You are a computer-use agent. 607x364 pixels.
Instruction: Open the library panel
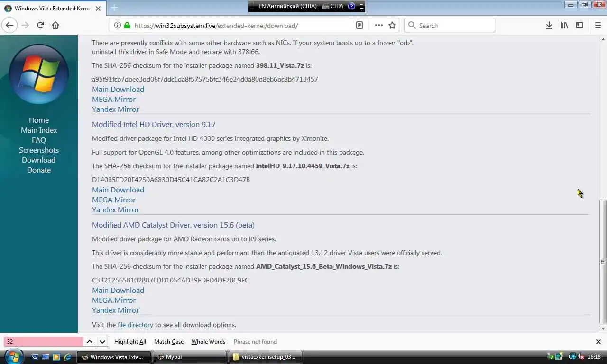tap(564, 26)
